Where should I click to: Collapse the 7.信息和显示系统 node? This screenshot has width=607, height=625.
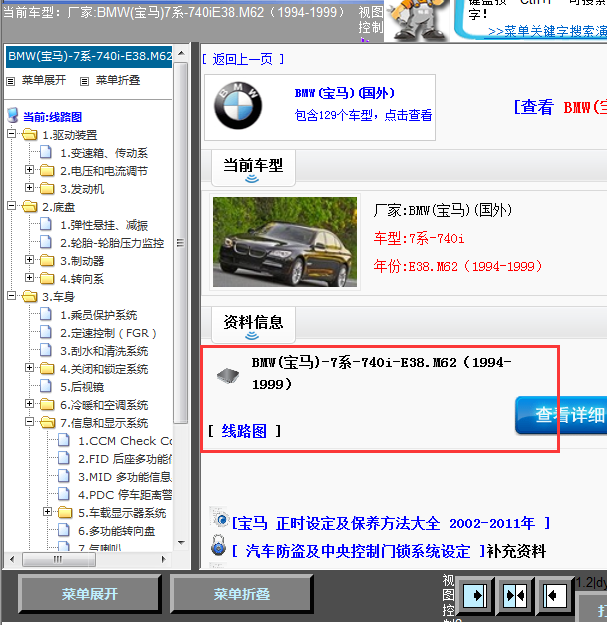pos(29,422)
